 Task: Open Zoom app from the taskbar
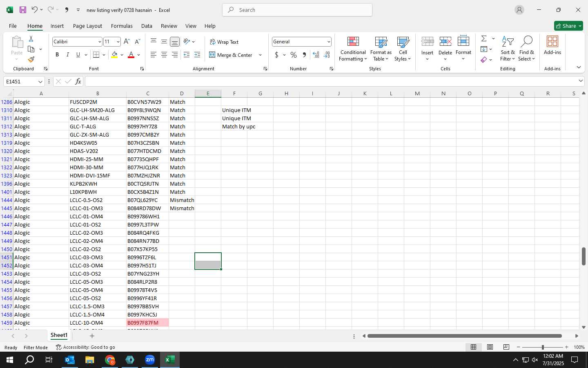click(x=150, y=360)
